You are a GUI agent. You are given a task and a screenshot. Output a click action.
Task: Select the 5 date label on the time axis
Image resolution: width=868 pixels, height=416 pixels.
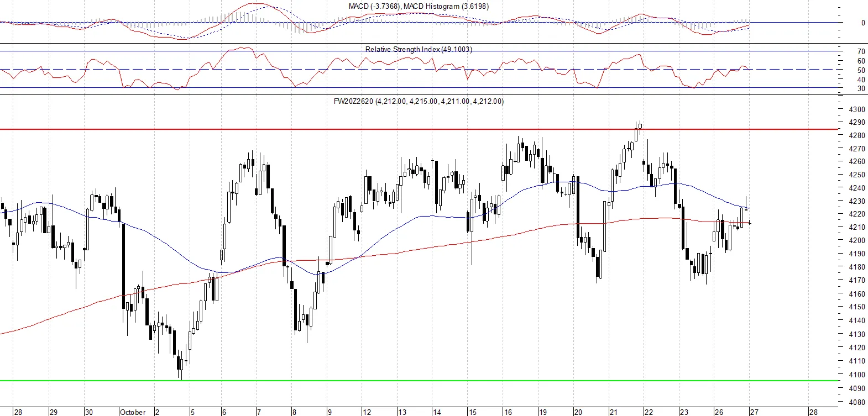(192, 412)
